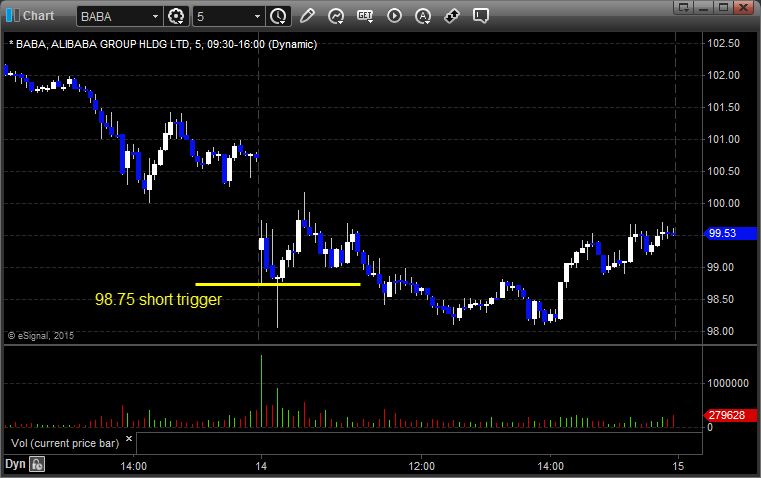Open the circled A icon menu
The width and height of the screenshot is (761, 478).
tap(423, 16)
